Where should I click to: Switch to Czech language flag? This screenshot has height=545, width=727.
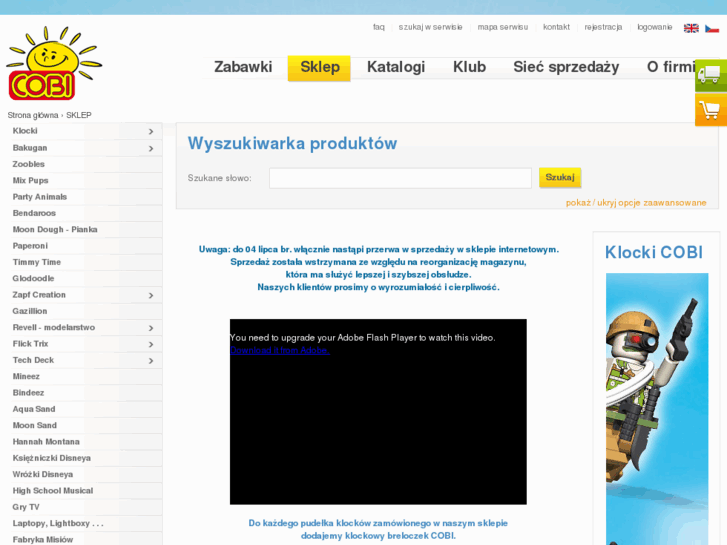coord(712,28)
